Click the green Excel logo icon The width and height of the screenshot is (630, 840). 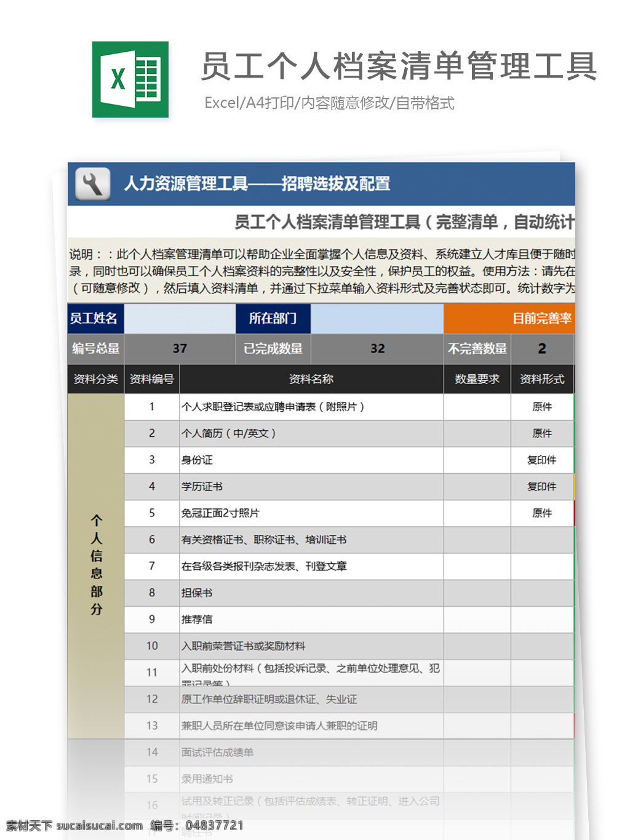point(130,79)
